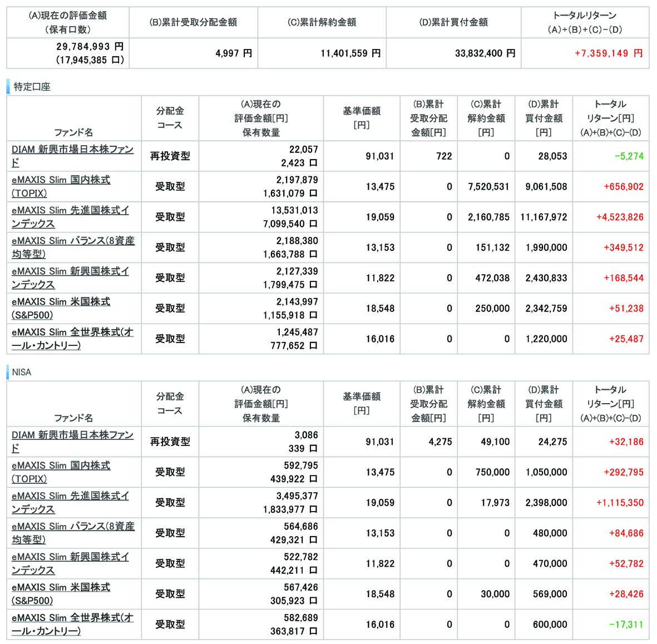Select the +1,115,350 return value in NISA

tap(620, 502)
